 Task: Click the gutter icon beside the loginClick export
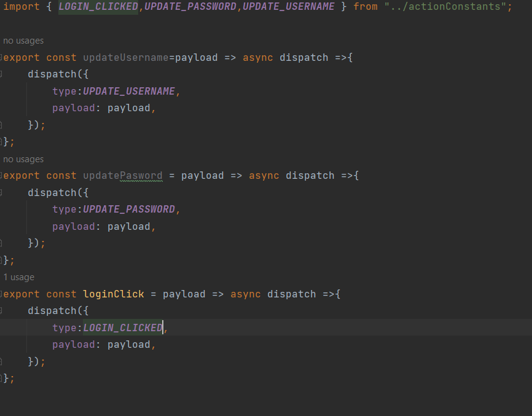point(3,294)
